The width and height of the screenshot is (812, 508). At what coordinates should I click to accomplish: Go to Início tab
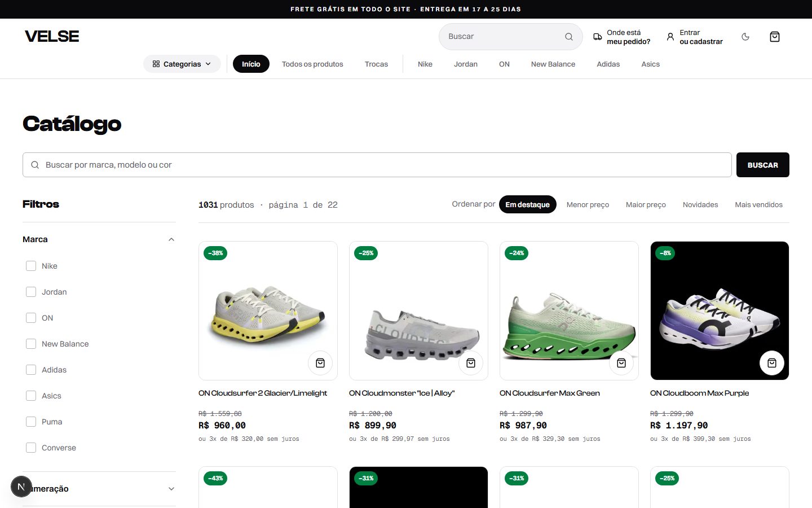click(x=251, y=64)
